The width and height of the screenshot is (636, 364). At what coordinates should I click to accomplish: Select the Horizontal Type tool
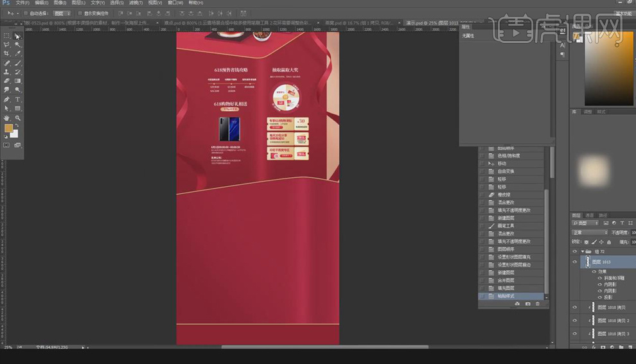pos(17,100)
